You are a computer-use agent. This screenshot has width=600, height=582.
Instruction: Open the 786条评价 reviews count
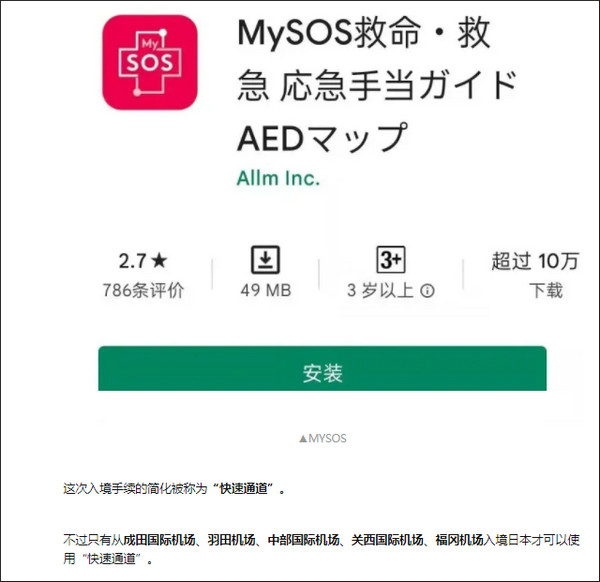click(x=143, y=290)
